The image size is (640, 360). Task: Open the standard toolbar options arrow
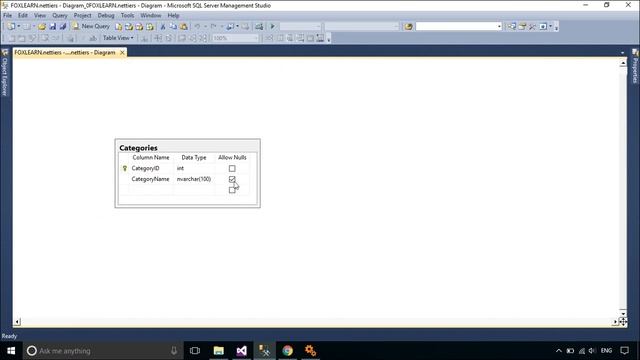pyautogui.click(x=556, y=27)
